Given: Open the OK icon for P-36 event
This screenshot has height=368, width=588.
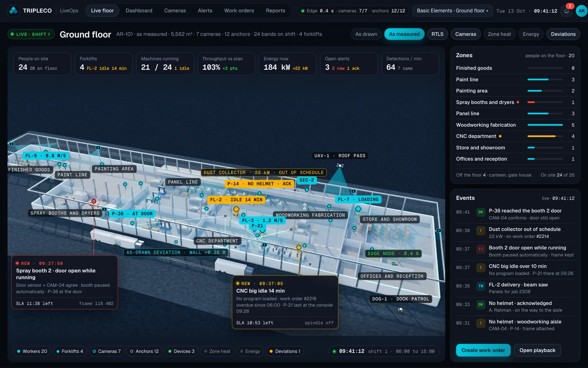Looking at the screenshot, I should click(x=480, y=212).
